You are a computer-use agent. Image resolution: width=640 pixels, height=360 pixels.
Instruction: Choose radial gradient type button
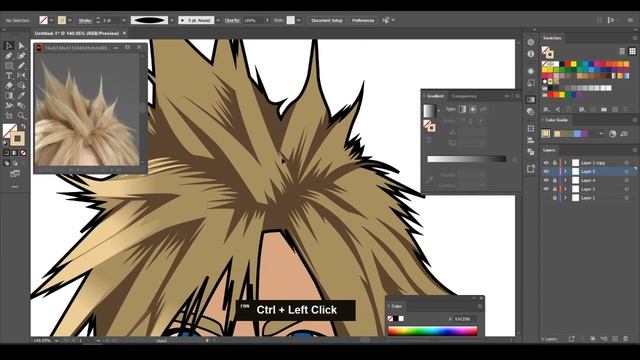coord(473,109)
